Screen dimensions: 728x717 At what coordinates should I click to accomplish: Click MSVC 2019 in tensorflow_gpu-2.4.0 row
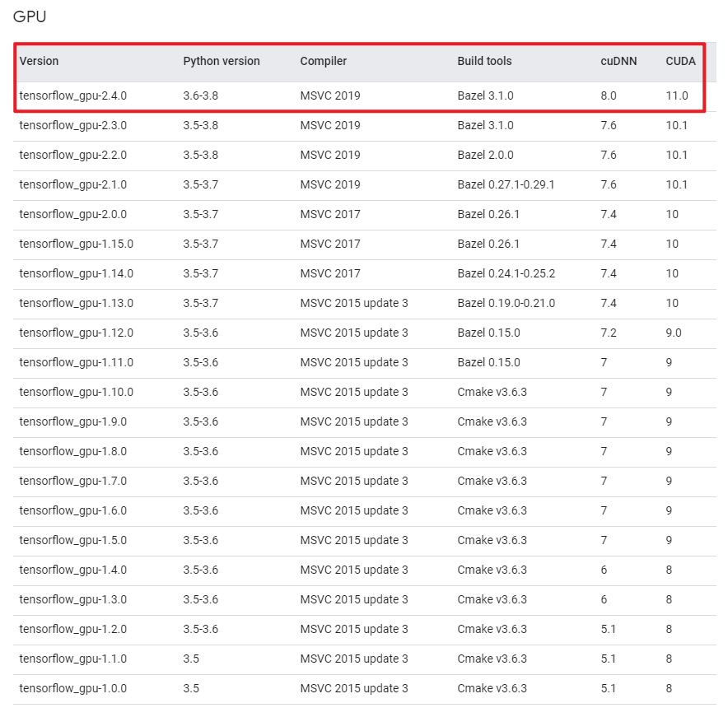pyautogui.click(x=330, y=95)
